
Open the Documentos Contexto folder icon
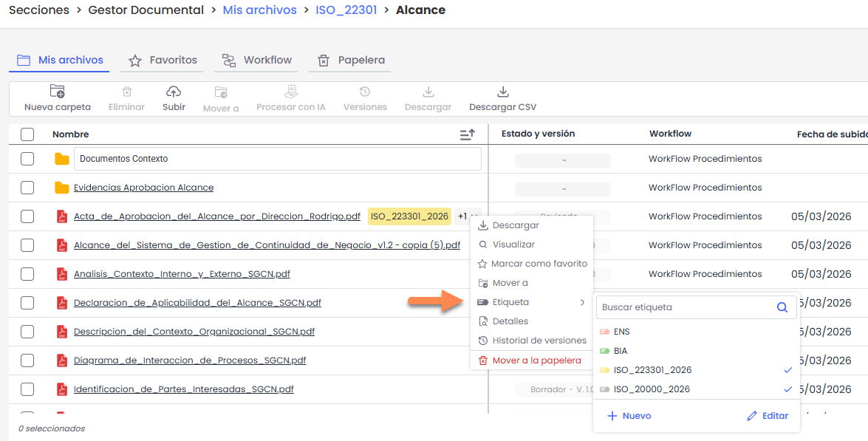[62, 159]
